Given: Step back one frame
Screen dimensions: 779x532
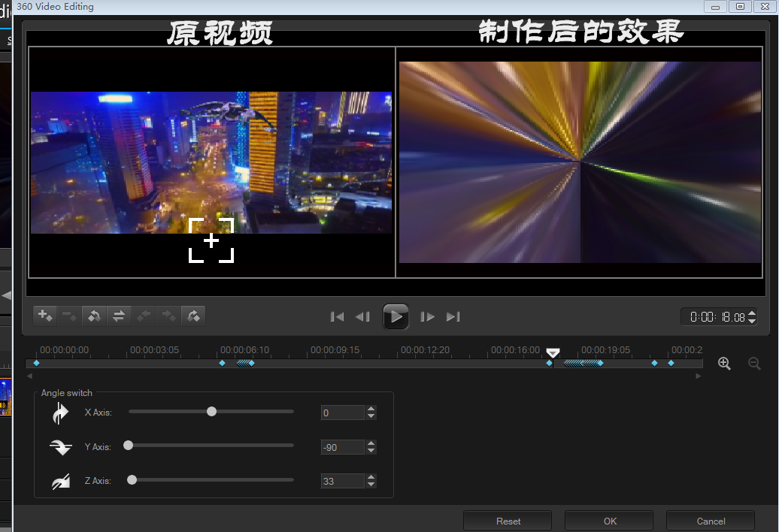Looking at the screenshot, I should [362, 316].
